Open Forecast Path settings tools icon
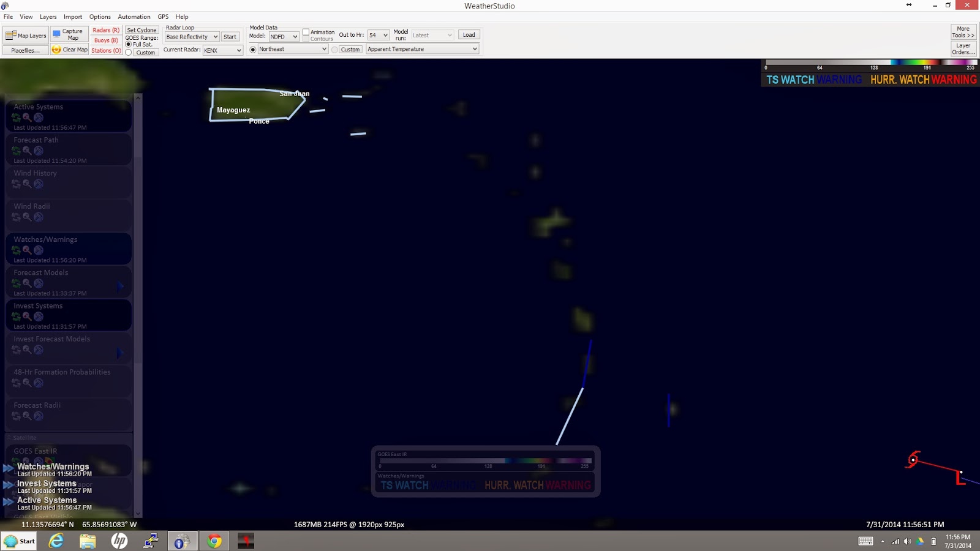 click(x=39, y=151)
